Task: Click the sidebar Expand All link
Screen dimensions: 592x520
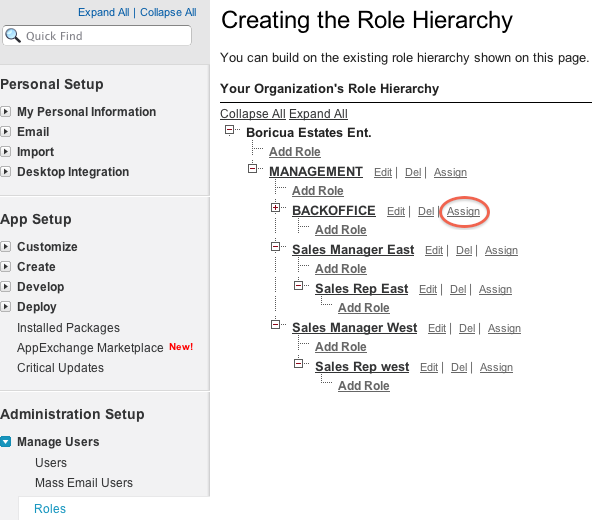Action: coord(104,12)
